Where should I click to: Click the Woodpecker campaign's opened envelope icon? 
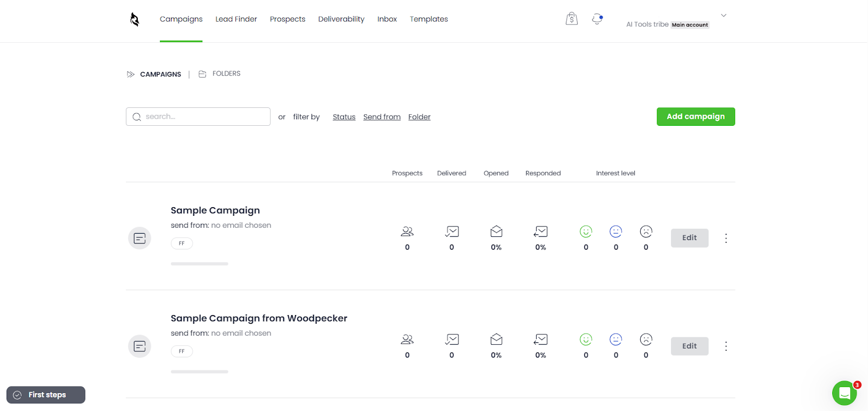[496, 339]
